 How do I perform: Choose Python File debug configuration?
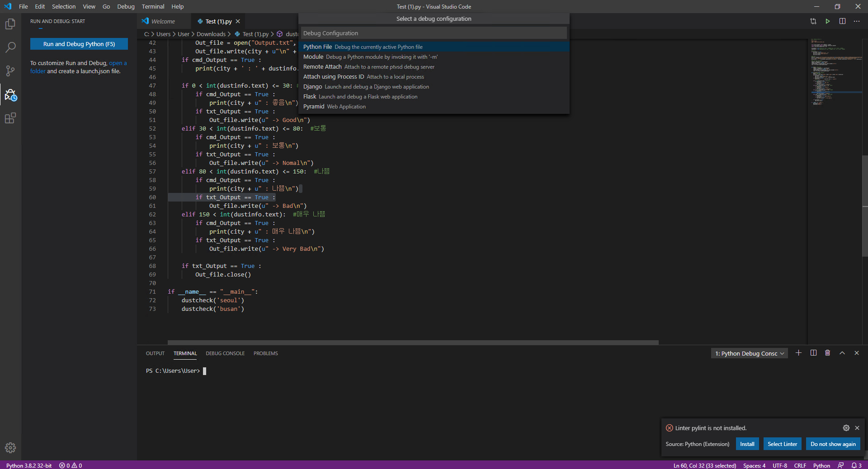pyautogui.click(x=434, y=47)
